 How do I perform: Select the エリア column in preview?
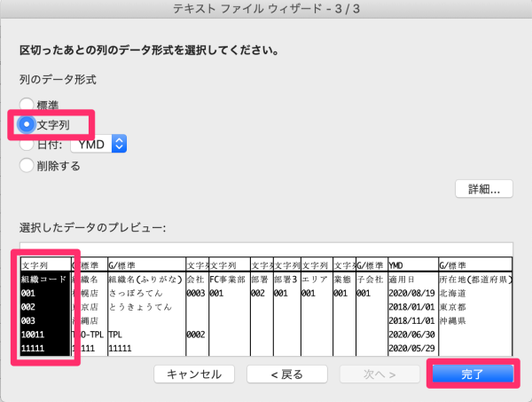pos(314,278)
